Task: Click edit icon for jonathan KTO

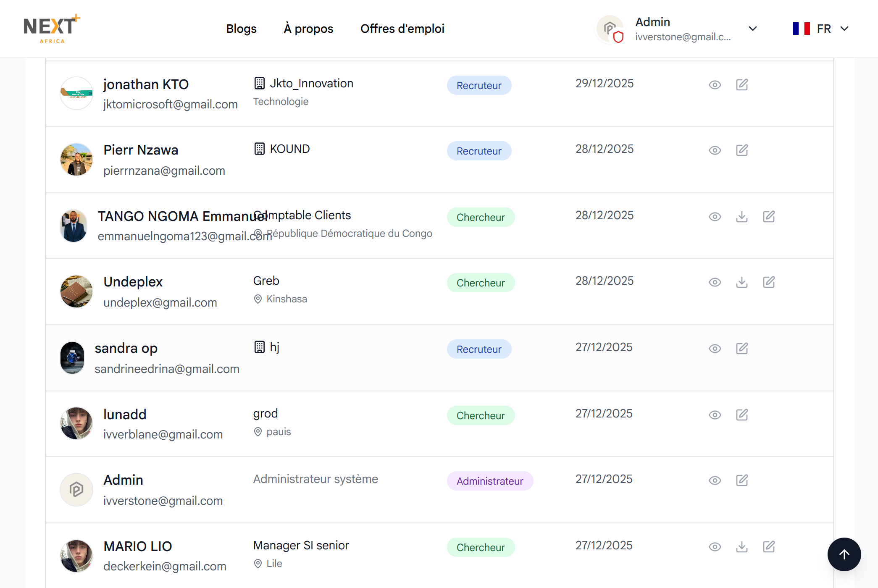Action: click(x=742, y=85)
